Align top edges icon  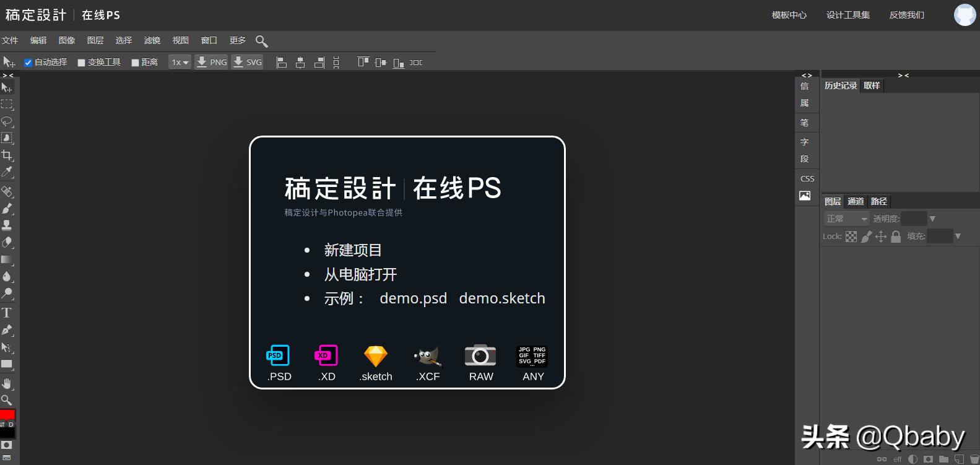point(363,62)
